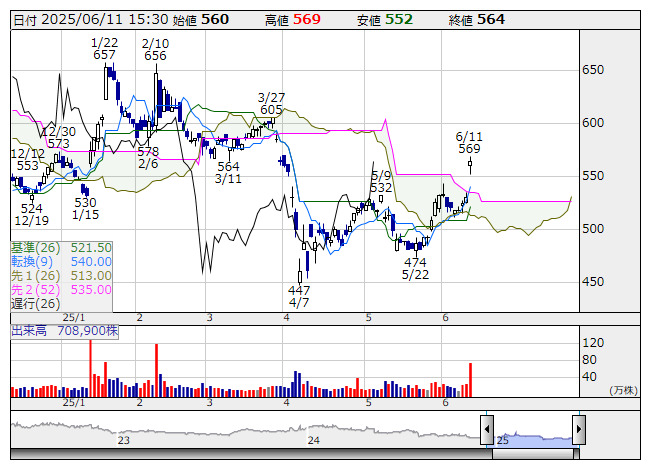Click the 4/7 447 low label
653x470 pixels.
pos(299,296)
